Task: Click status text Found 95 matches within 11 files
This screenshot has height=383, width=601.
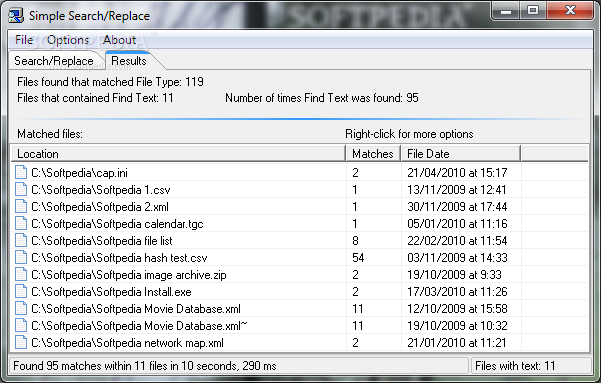Action: [145, 366]
